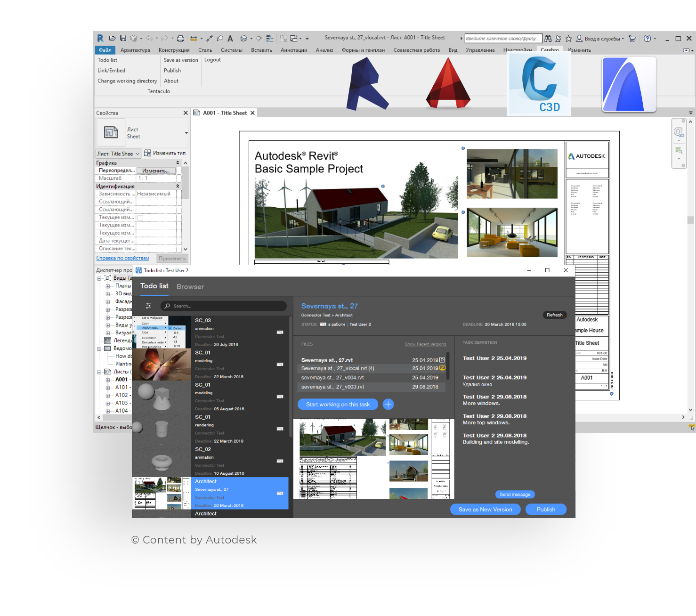Click the Print icon in quick toolbar

(x=180, y=39)
